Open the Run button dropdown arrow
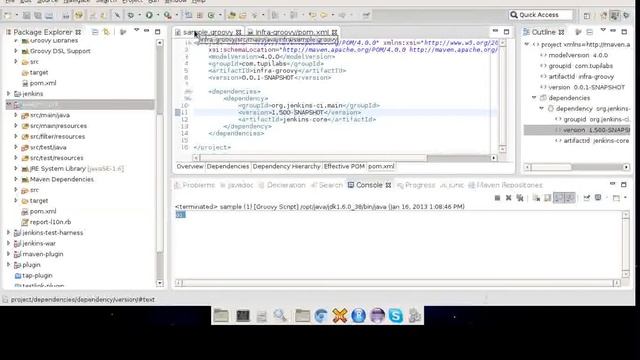640x360 pixels. tap(158, 16)
